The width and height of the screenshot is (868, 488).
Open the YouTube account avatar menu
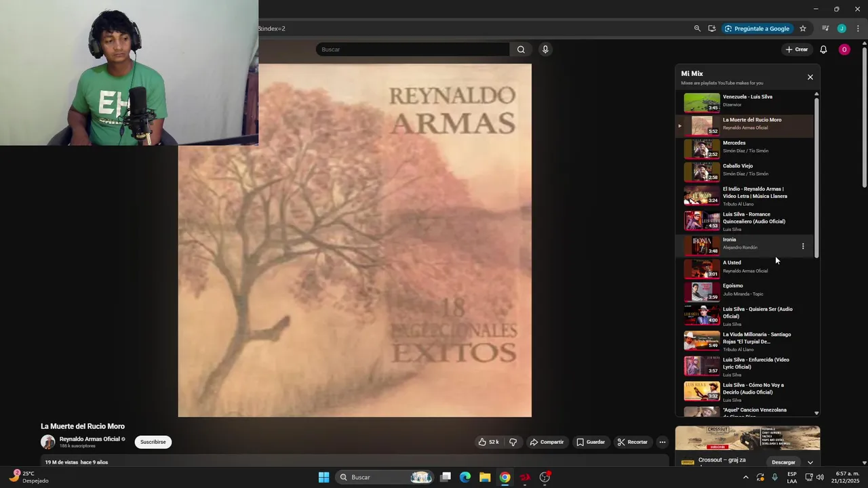tap(844, 49)
